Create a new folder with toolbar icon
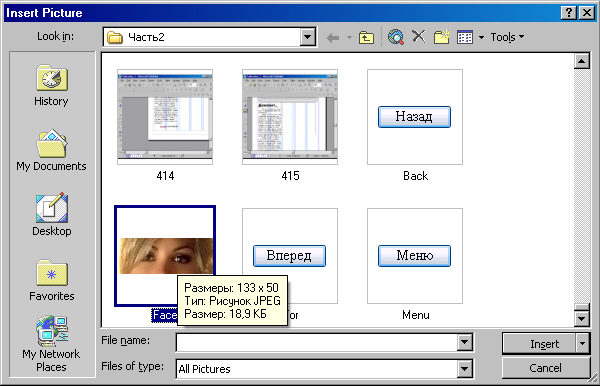Viewport: 600px width, 386px height. click(x=442, y=37)
